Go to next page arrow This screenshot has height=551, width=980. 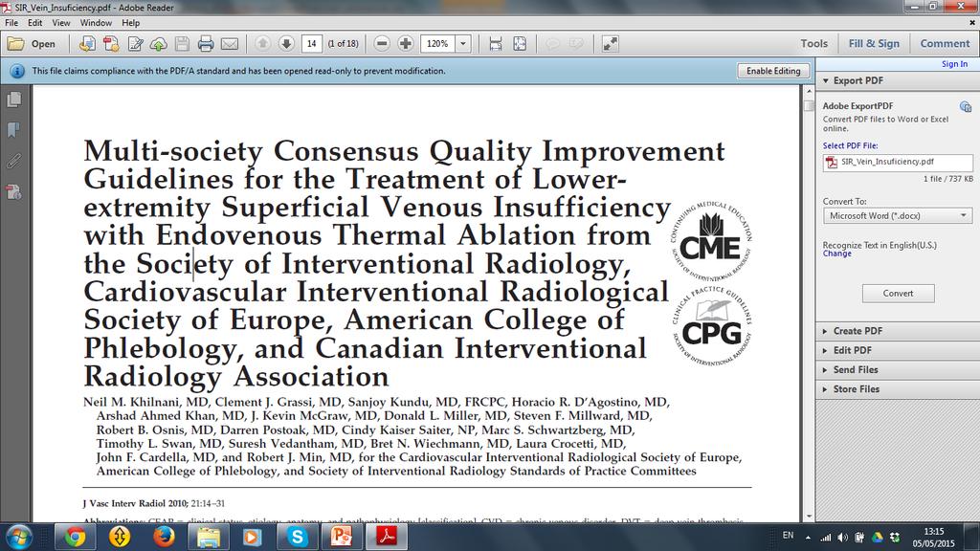point(286,44)
